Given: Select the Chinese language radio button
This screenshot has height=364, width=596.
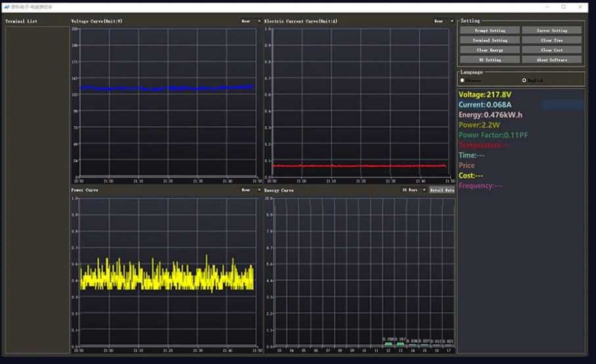Looking at the screenshot, I should pyautogui.click(x=462, y=80).
